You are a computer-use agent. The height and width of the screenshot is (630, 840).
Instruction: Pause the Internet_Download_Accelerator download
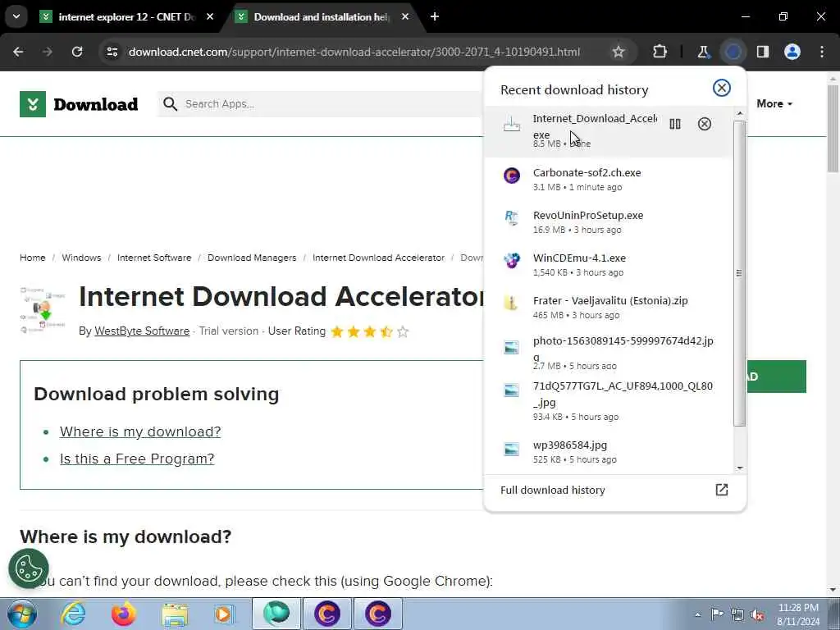point(675,125)
